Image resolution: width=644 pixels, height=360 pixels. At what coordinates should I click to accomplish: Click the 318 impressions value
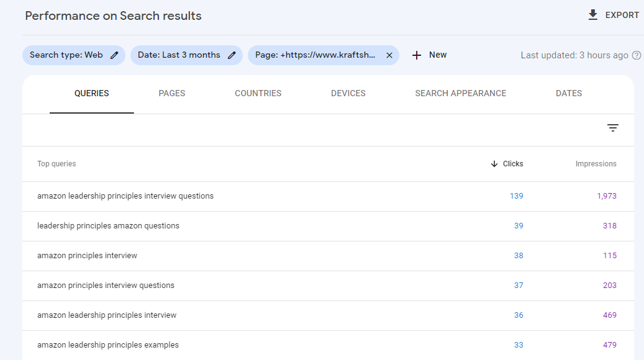tap(609, 226)
